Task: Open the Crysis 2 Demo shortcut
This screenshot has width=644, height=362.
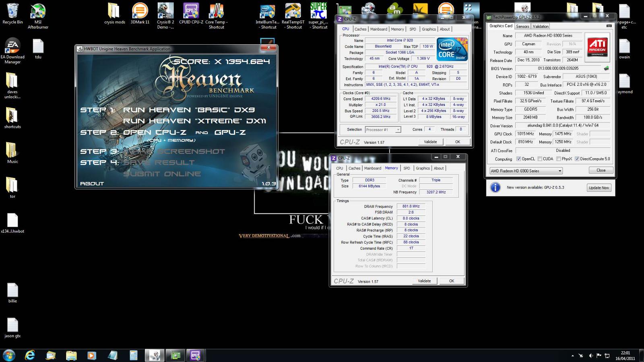Action: 165,16
